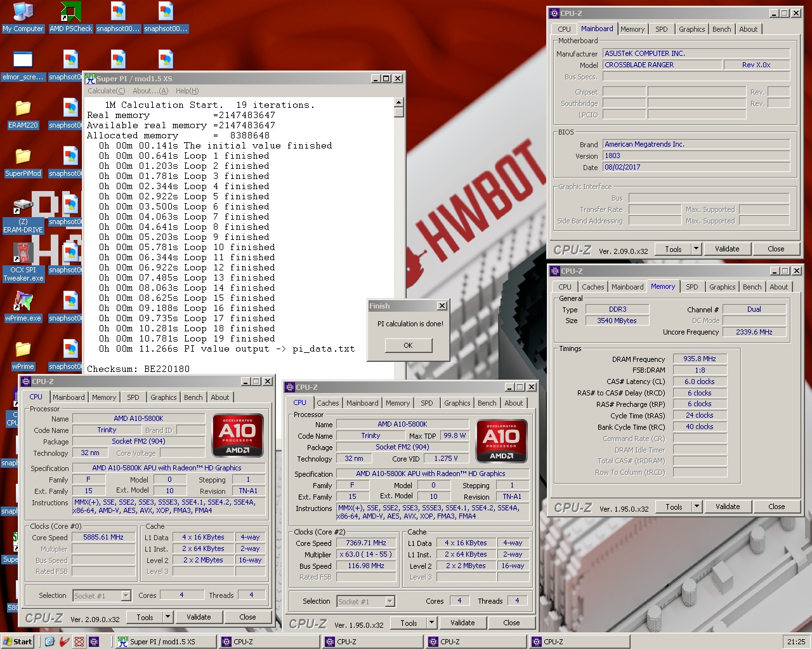
Task: Open the Bench tab in the CPU-Z Memory window
Action: pos(752,287)
